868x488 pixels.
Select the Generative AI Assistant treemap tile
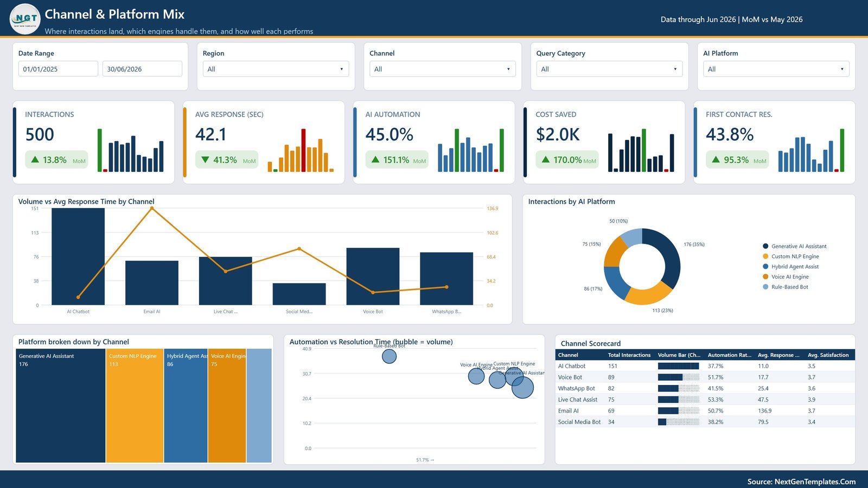click(60, 406)
